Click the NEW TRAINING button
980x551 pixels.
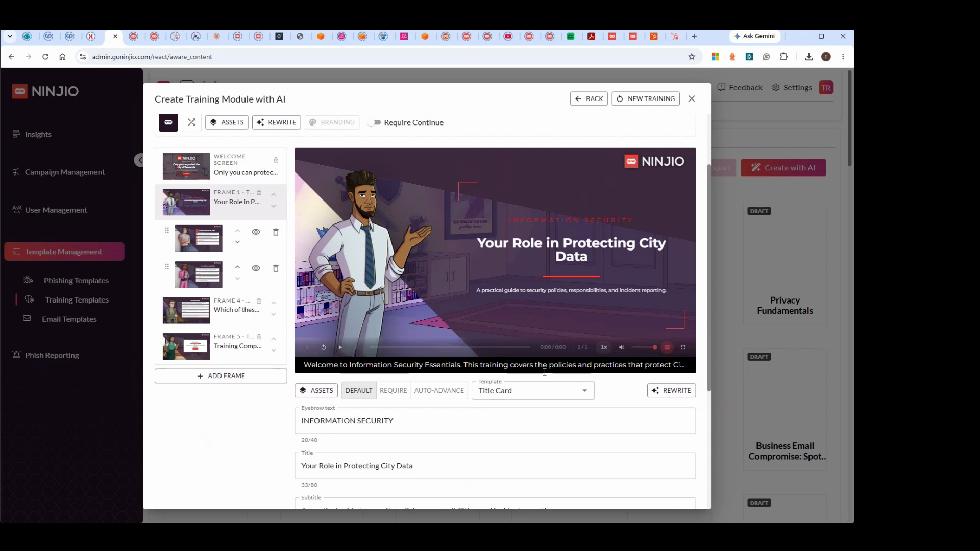click(646, 99)
